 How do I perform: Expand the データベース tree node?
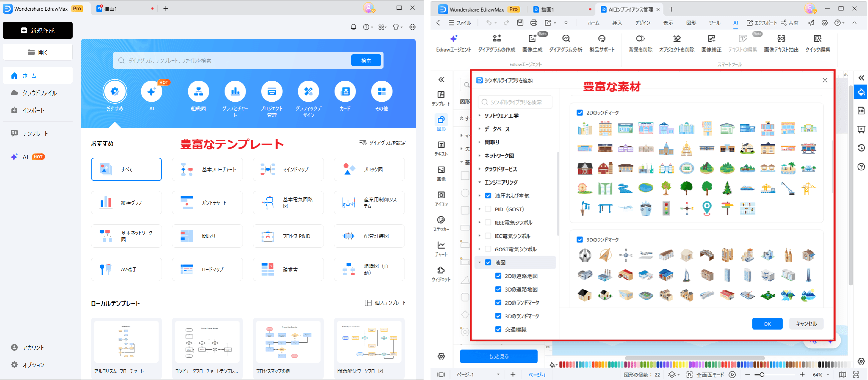pos(479,129)
